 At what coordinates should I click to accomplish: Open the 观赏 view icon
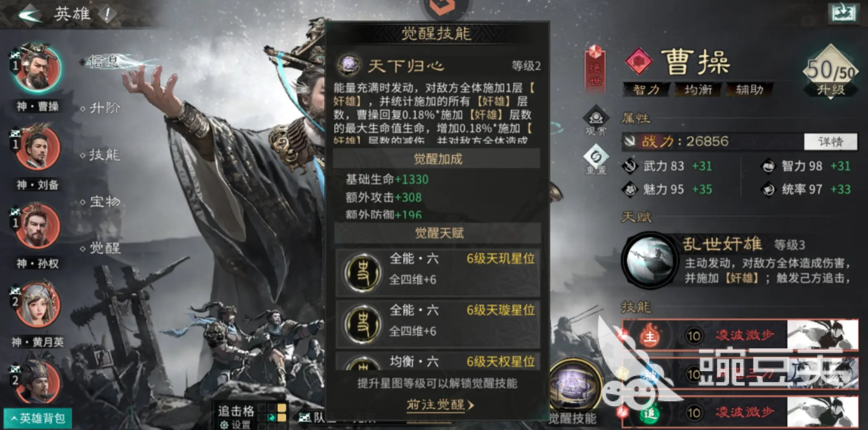[x=596, y=121]
